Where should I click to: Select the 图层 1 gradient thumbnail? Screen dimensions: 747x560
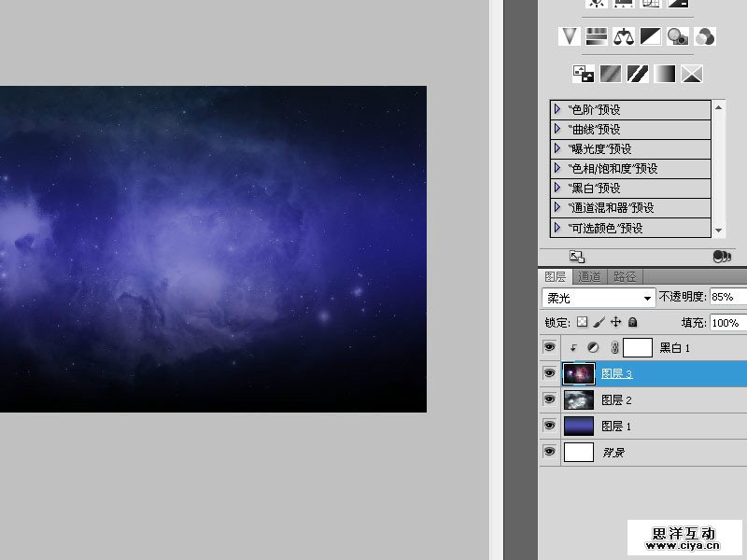coord(579,426)
